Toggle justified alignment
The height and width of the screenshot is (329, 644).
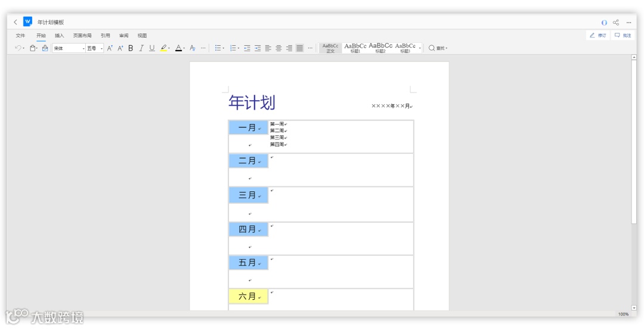pos(300,48)
